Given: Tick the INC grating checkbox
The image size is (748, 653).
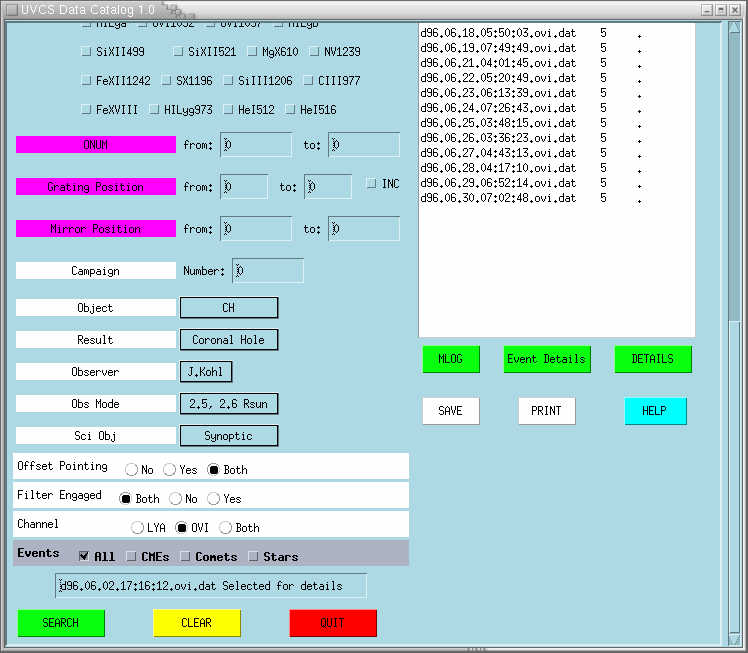Looking at the screenshot, I should (x=372, y=184).
